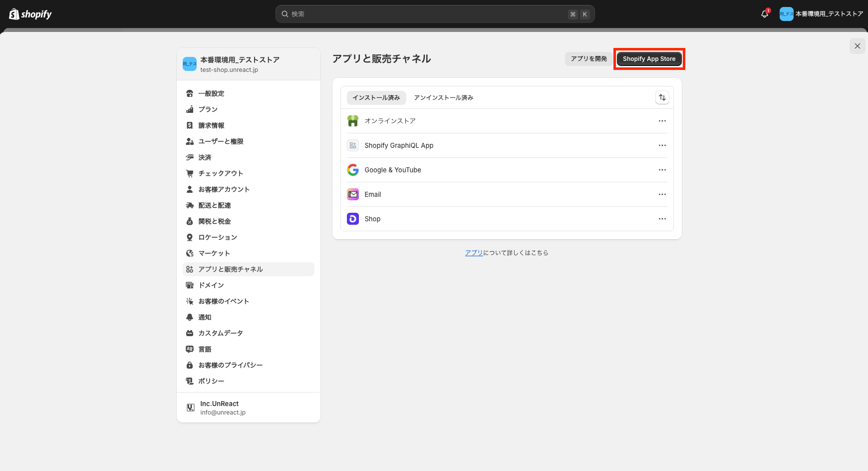The height and width of the screenshot is (471, 868).
Task: Select the インストール済み tab
Action: (376, 97)
